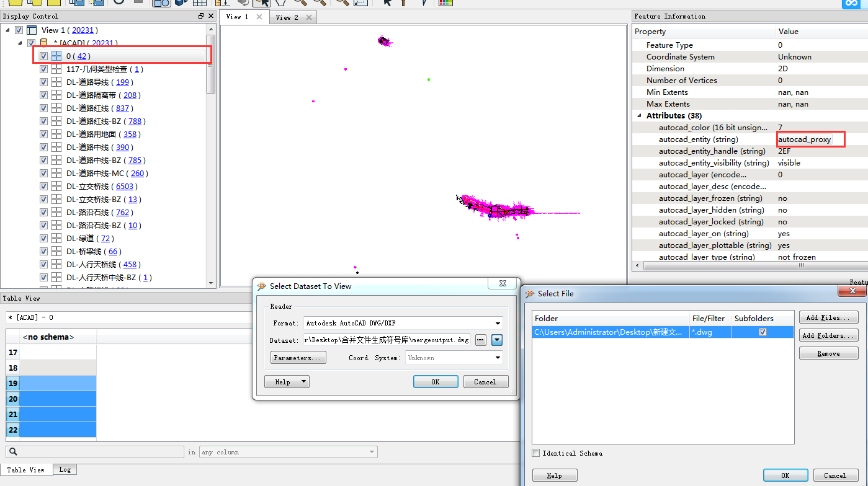Toggle DL-道路中线-BZ layer checkbox
Viewport: 868px width, 486px height.
[43, 160]
